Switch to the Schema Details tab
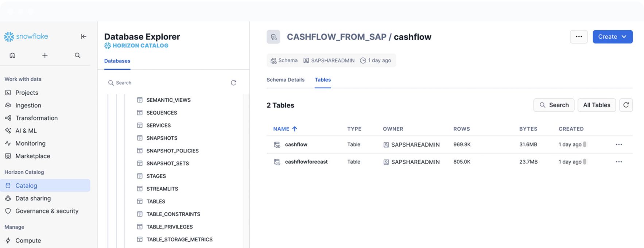The width and height of the screenshot is (644, 248). 285,80
